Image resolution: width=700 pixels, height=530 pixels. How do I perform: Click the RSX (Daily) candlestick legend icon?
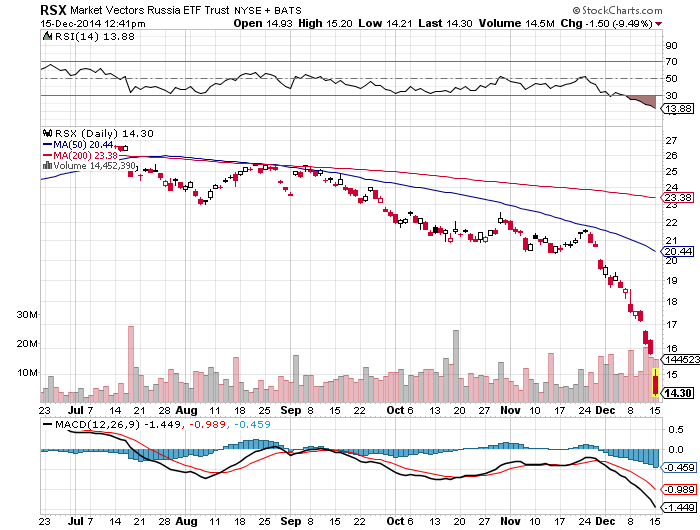45,132
